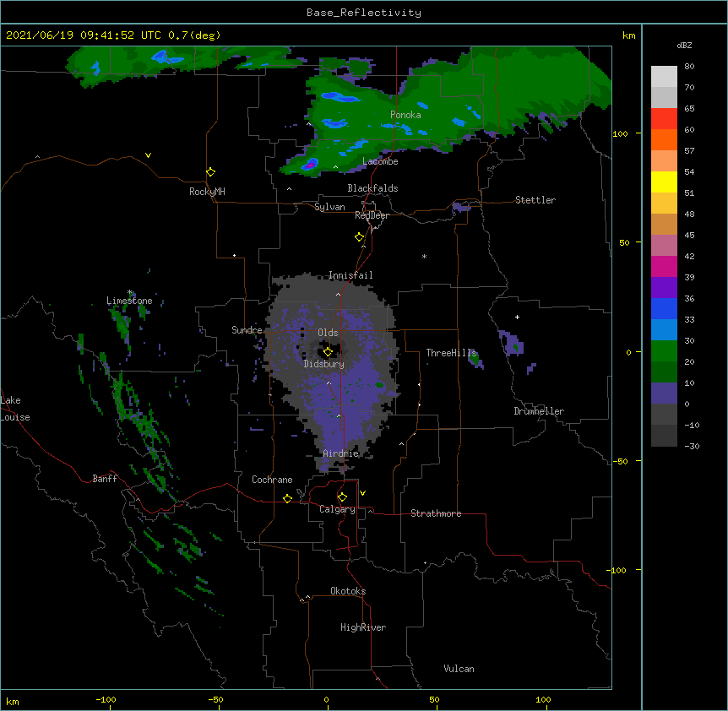Click the Strathmore label
728x711 pixels.
436,513
